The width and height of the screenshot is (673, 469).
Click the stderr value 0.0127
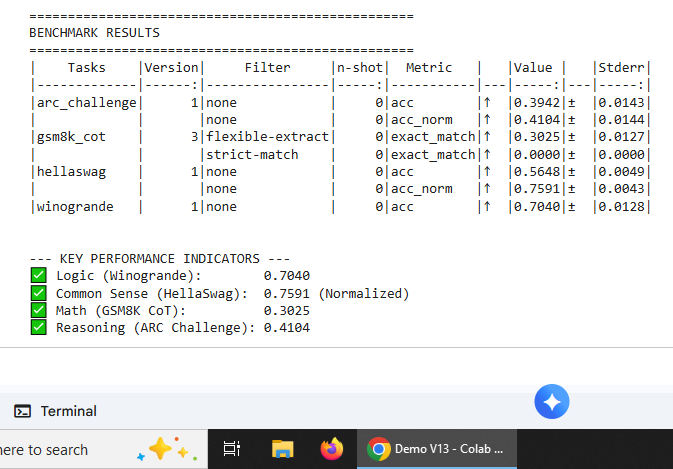coord(621,137)
